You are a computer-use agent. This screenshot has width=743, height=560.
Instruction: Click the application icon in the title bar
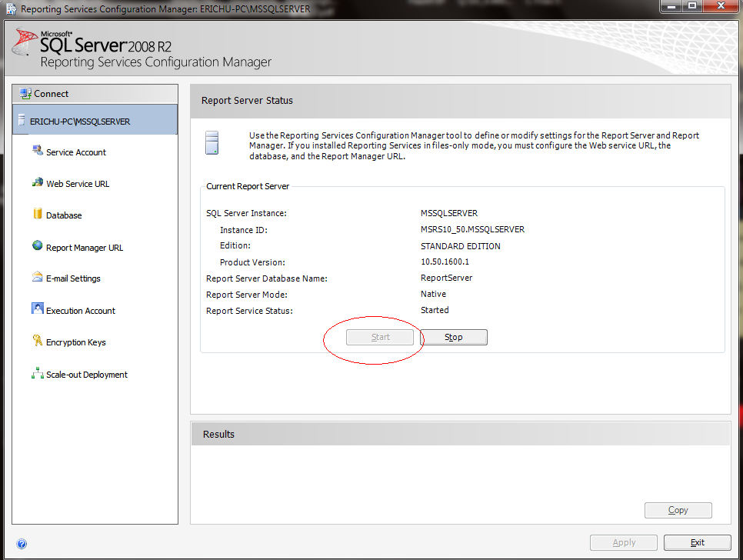click(x=11, y=8)
